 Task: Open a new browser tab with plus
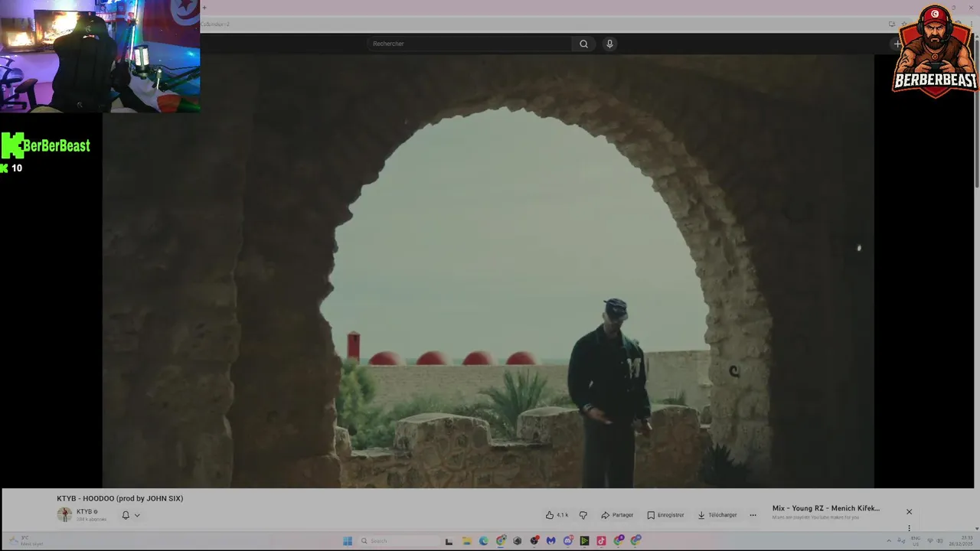(x=204, y=8)
